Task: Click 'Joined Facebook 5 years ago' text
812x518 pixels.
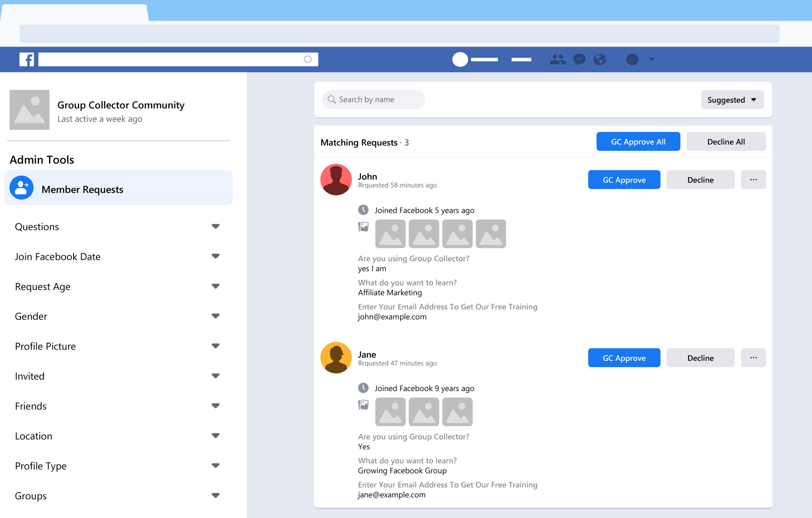Action: point(424,210)
